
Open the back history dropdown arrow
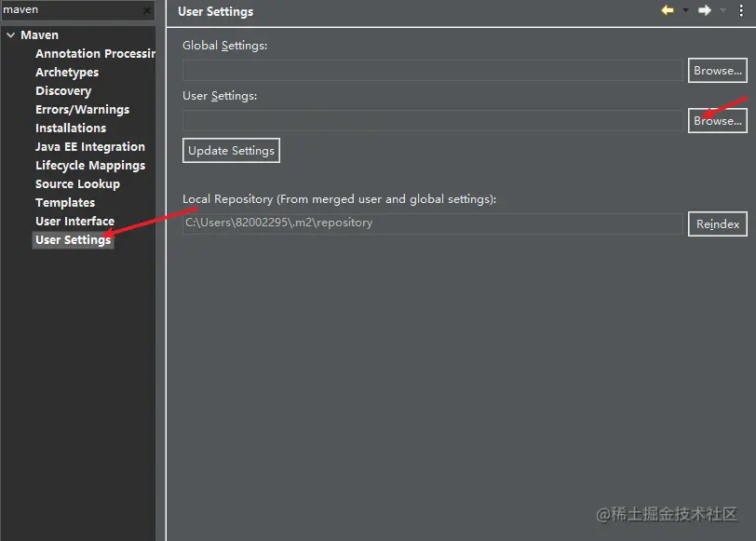(x=685, y=10)
